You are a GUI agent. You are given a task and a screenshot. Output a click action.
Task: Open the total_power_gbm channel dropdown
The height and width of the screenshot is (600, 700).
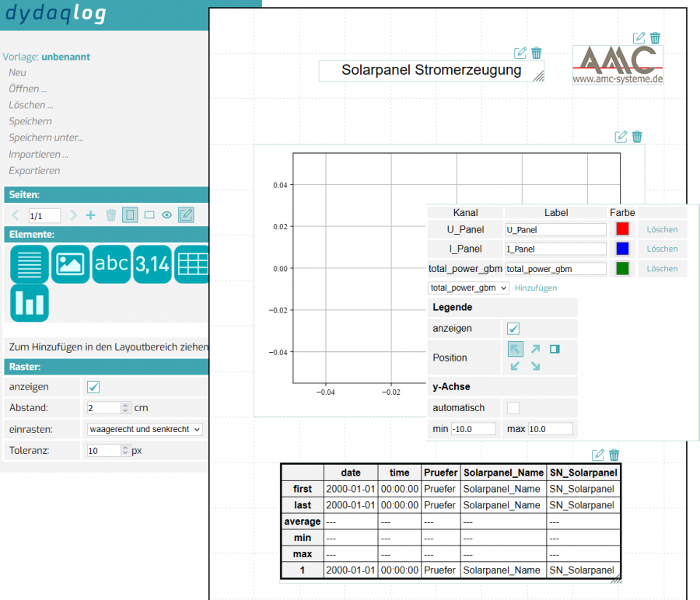point(469,288)
